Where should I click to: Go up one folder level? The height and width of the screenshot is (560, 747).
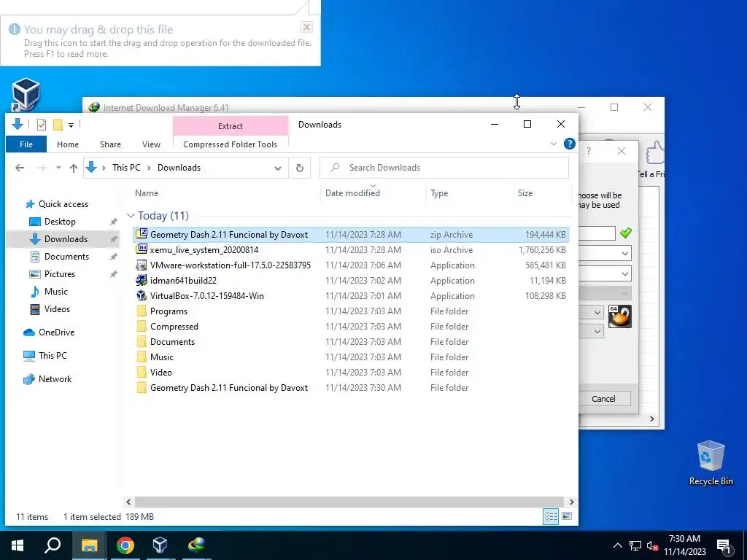tap(74, 168)
